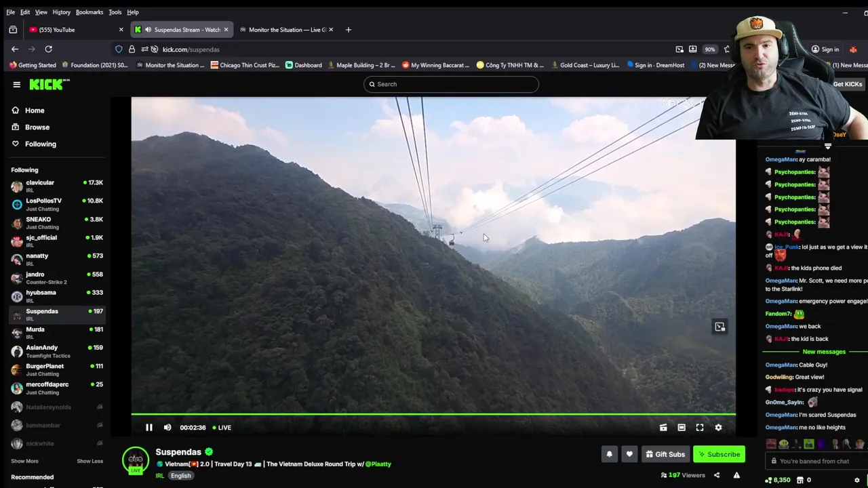Open the video player settings gear
This screenshot has height=488, width=868.
tap(718, 428)
